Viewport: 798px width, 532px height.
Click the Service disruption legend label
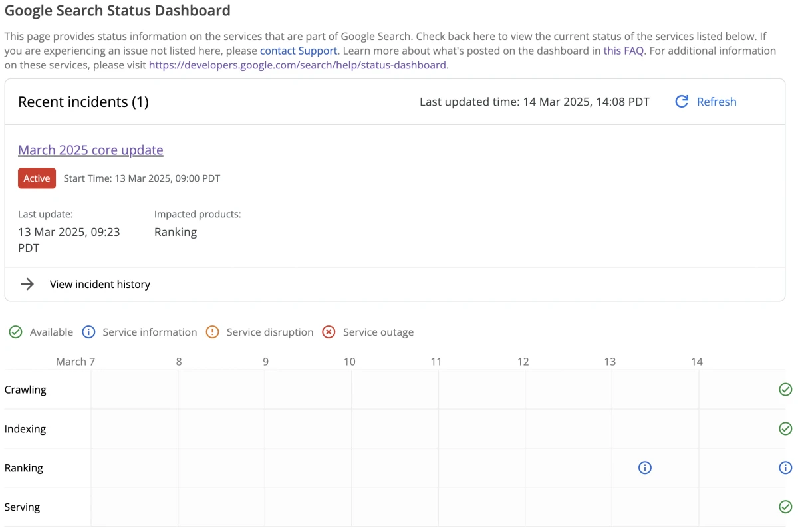[x=270, y=332]
